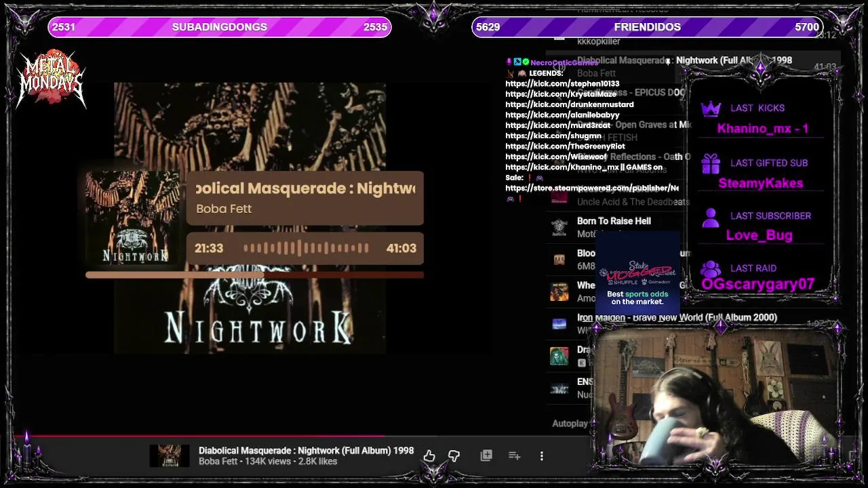
Task: Click the waveform between 21:33 and 41:03
Action: (307, 248)
